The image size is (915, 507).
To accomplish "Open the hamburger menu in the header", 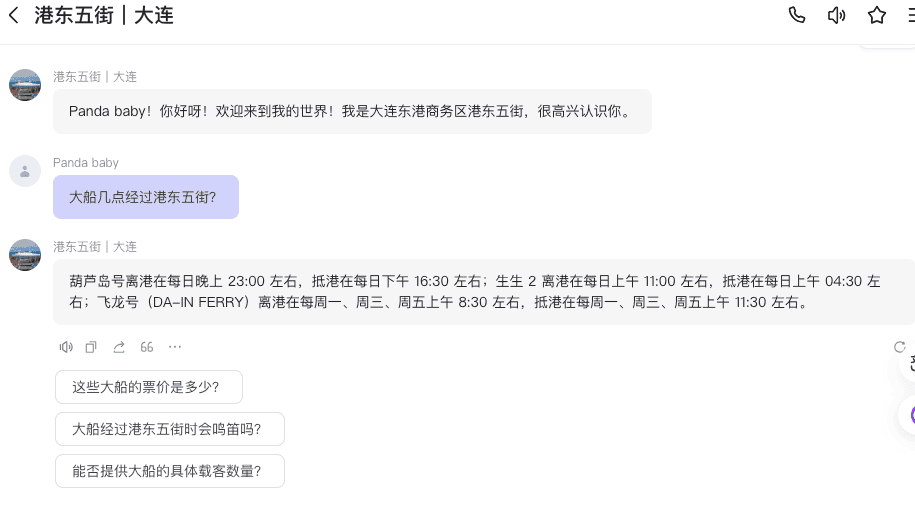I will click(x=911, y=15).
